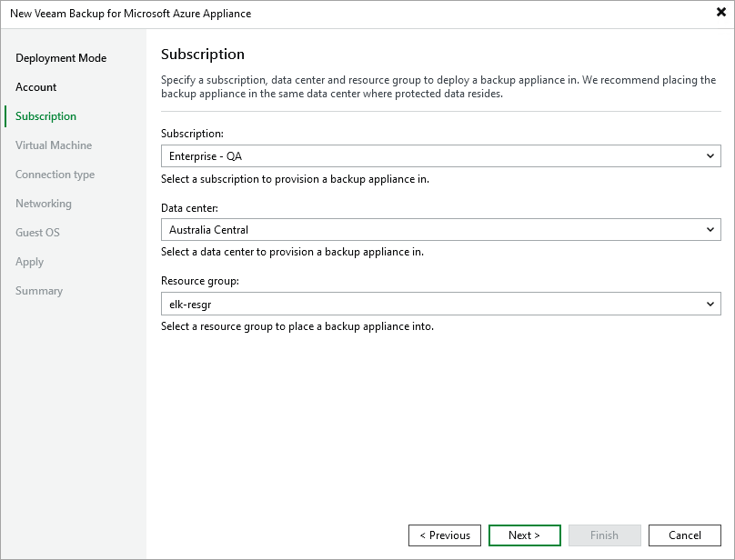This screenshot has width=735, height=560.
Task: Open the Data center combo box showing Australia Central
Action: (440, 230)
